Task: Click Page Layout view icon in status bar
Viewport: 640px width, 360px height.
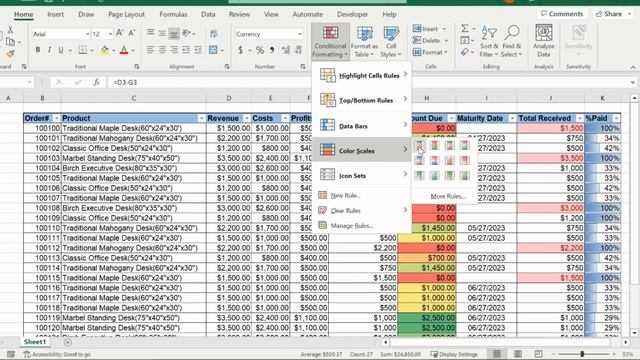Action: click(518, 354)
